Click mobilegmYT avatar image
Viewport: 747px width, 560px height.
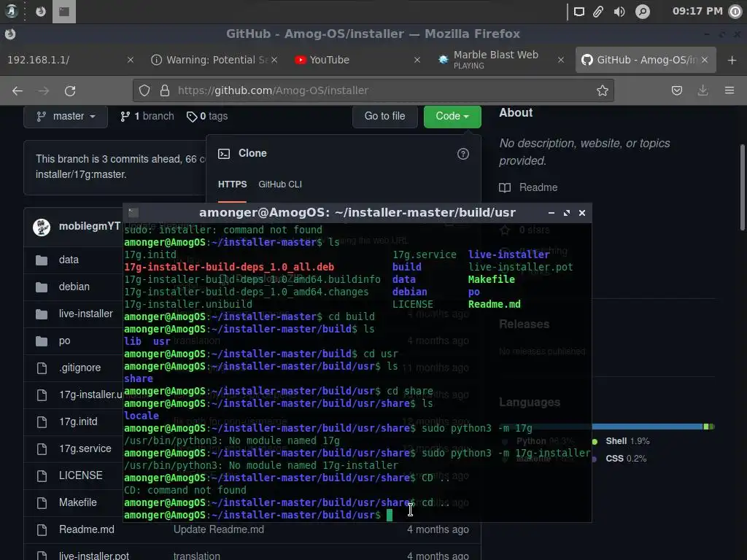pos(42,227)
